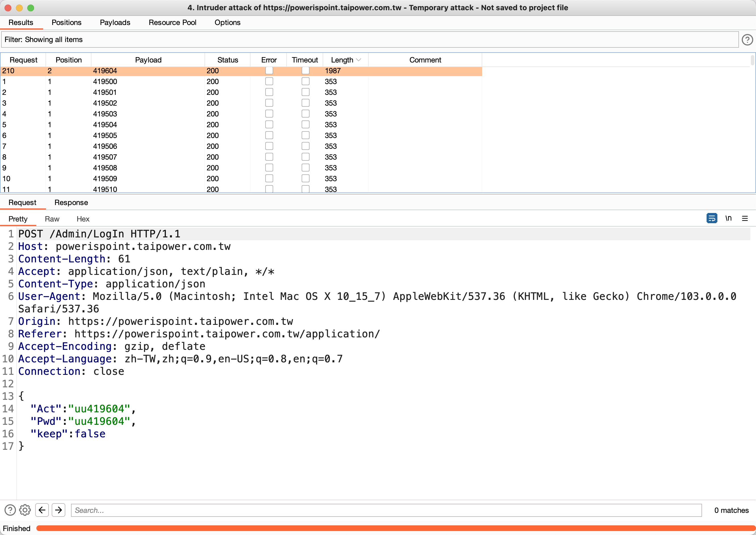The width and height of the screenshot is (756, 535).
Task: Open the Payloads tab
Action: click(x=115, y=22)
